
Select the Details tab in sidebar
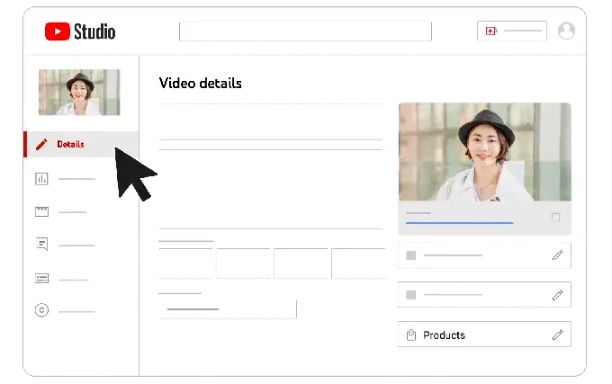[81, 144]
